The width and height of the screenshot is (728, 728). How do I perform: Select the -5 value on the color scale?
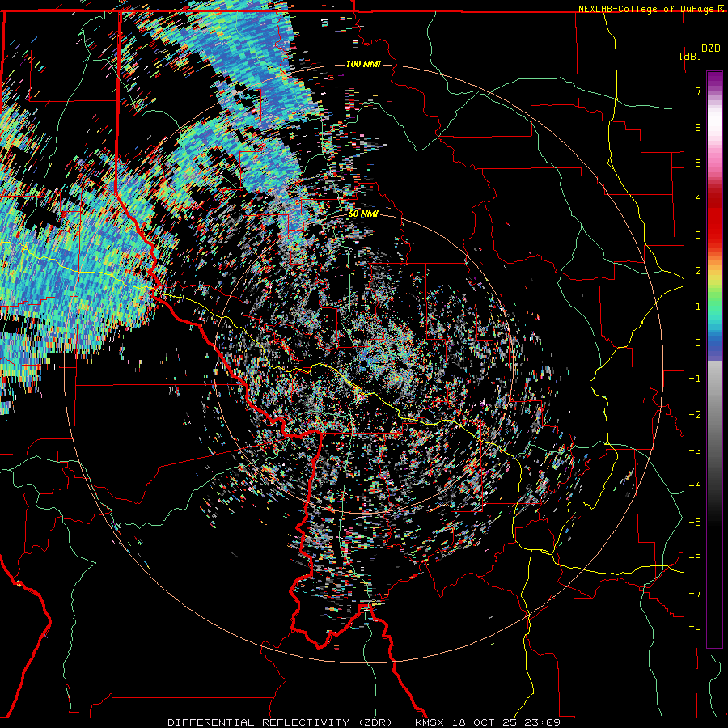coord(695,523)
